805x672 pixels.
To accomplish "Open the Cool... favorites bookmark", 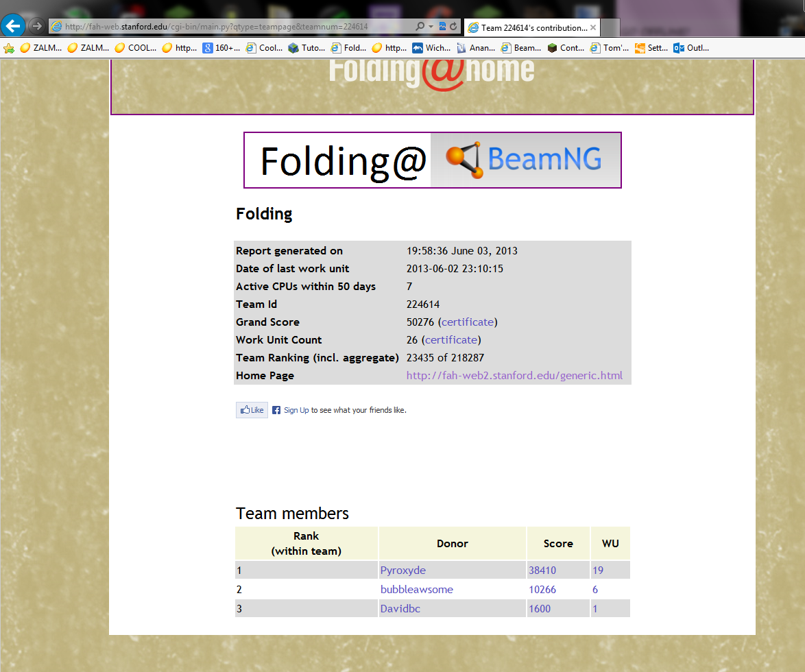I will (265, 48).
